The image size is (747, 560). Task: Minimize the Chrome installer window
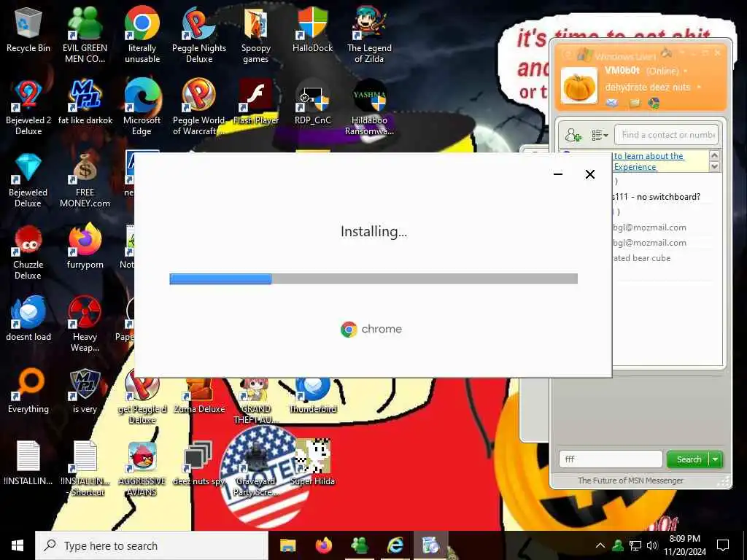coord(558,174)
